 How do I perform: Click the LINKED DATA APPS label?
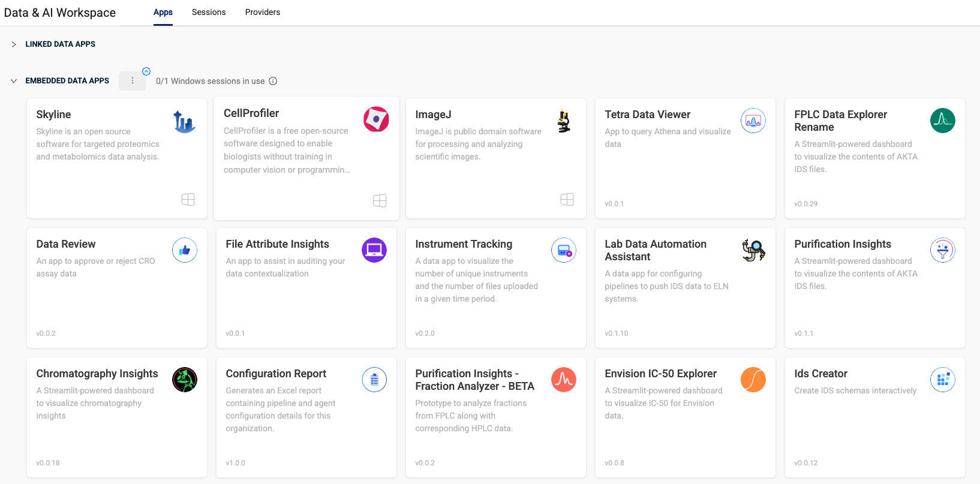tap(61, 44)
